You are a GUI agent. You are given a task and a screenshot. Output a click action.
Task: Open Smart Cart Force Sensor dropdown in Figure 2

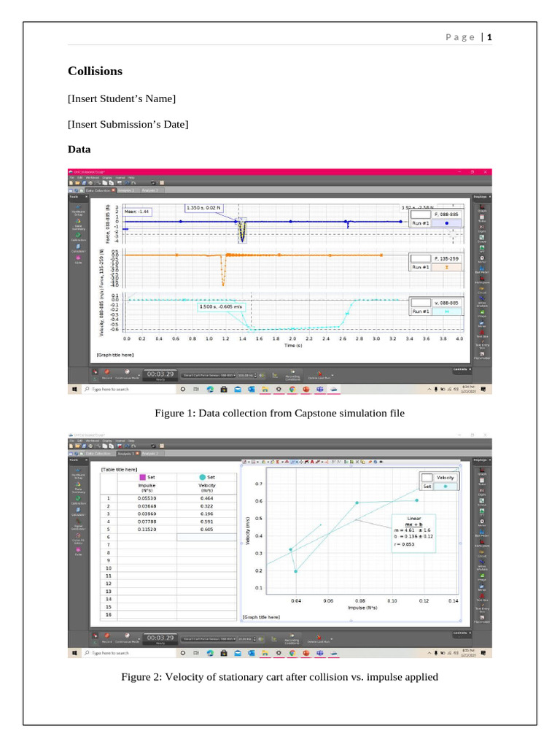pyautogui.click(x=209, y=639)
